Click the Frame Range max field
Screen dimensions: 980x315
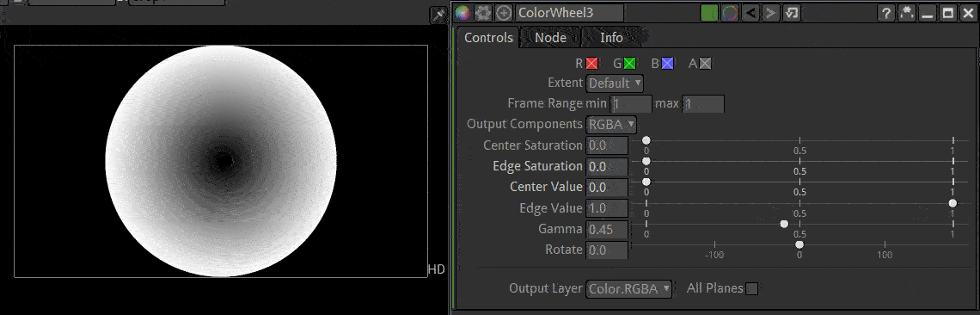tap(703, 103)
